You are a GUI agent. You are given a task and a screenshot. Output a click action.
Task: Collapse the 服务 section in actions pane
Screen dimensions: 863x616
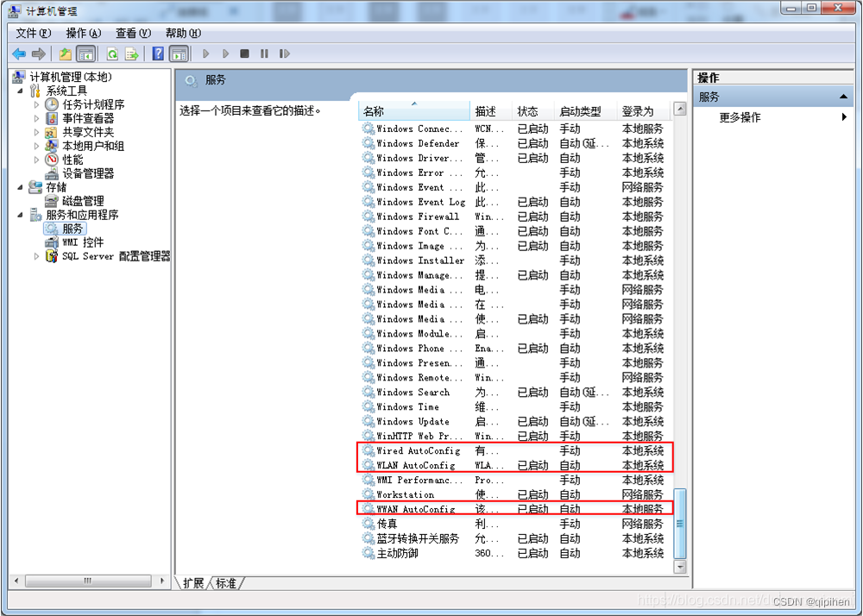[x=843, y=97]
